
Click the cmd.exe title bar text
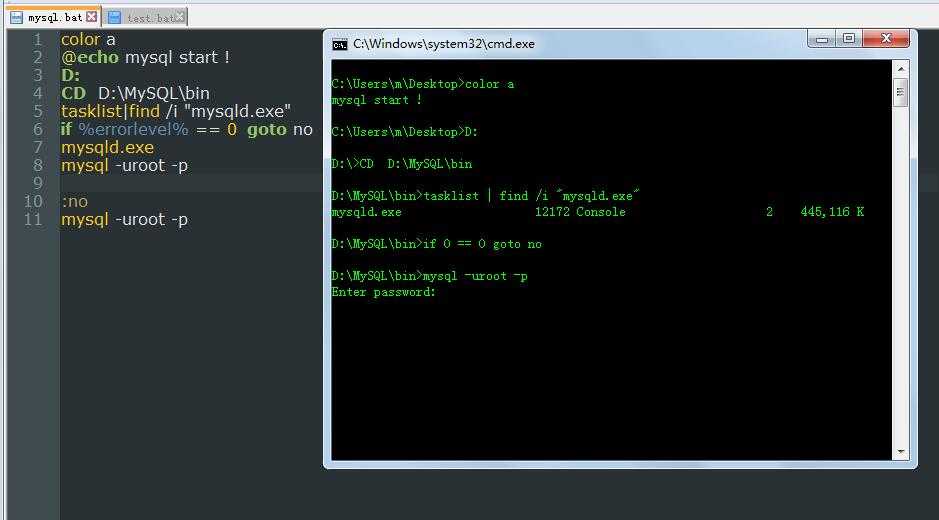click(444, 44)
